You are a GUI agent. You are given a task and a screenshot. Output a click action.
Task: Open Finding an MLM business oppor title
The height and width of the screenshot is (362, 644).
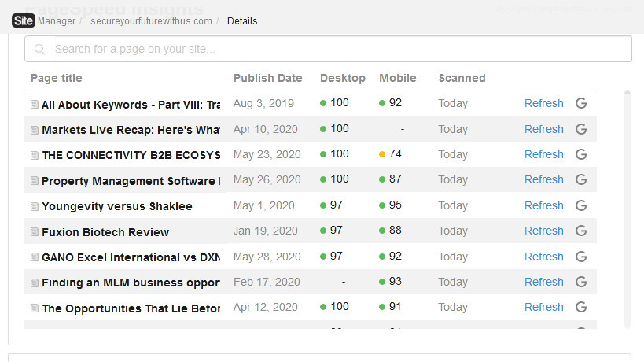(131, 283)
